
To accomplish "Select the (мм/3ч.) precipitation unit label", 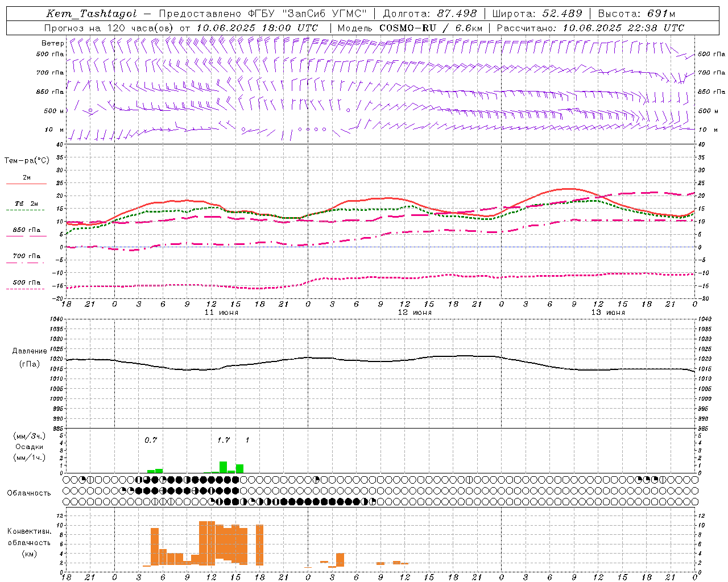I will point(29,436).
